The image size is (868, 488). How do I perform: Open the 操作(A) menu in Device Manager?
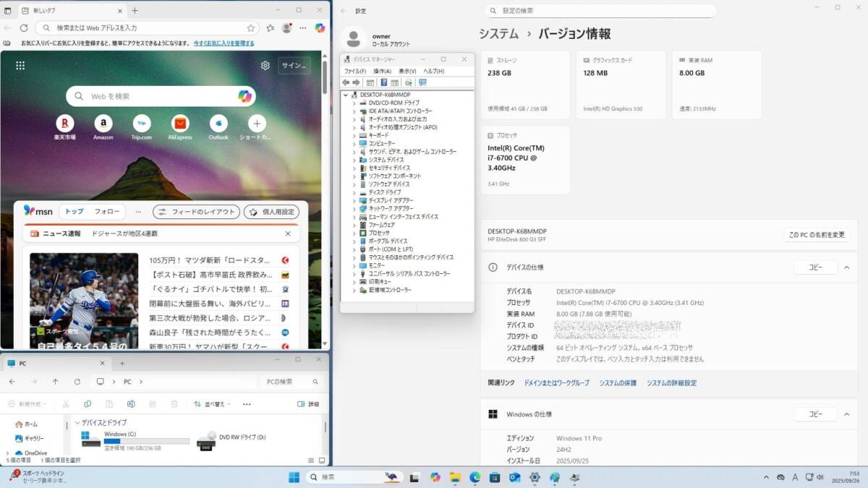click(x=382, y=71)
